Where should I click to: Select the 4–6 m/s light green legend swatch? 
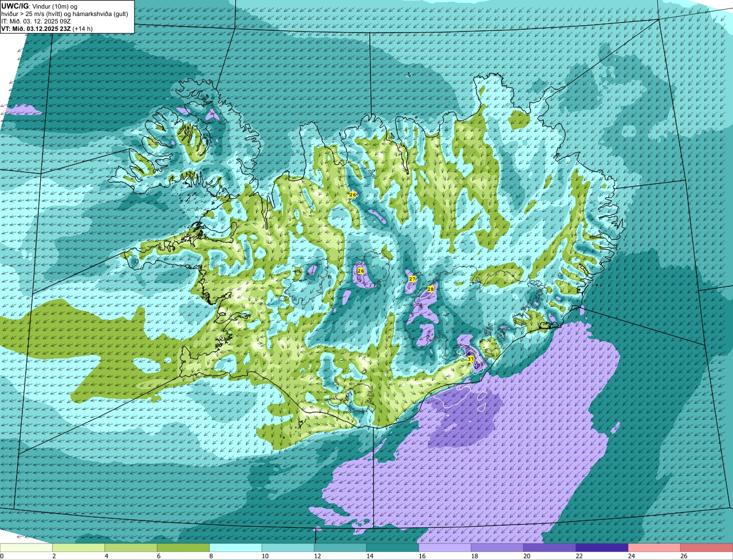131,547
